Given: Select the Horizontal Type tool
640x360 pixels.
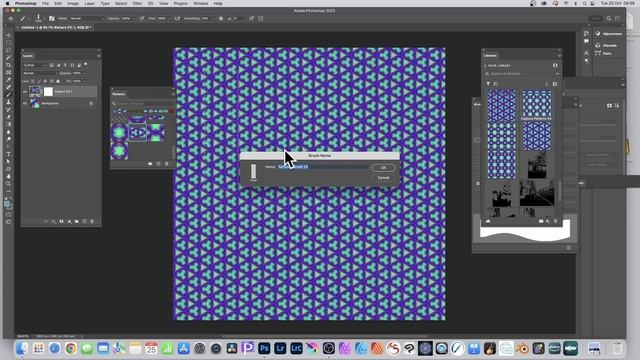Looking at the screenshot, I should [9, 154].
